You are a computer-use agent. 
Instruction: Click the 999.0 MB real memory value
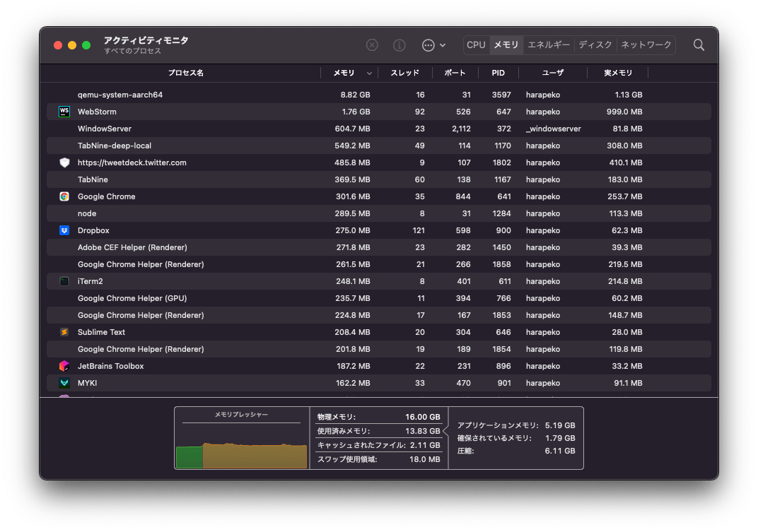pyautogui.click(x=624, y=112)
